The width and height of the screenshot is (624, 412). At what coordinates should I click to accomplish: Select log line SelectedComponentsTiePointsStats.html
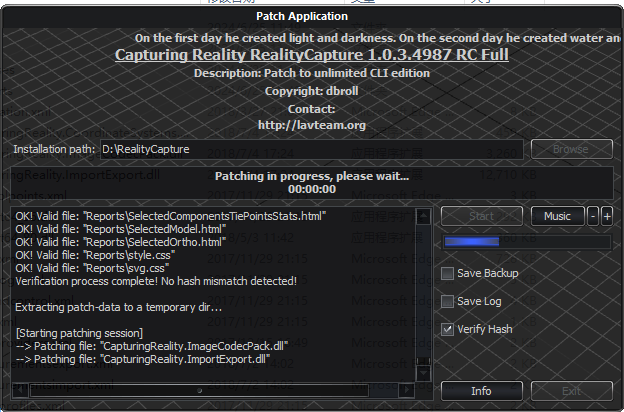170,217
